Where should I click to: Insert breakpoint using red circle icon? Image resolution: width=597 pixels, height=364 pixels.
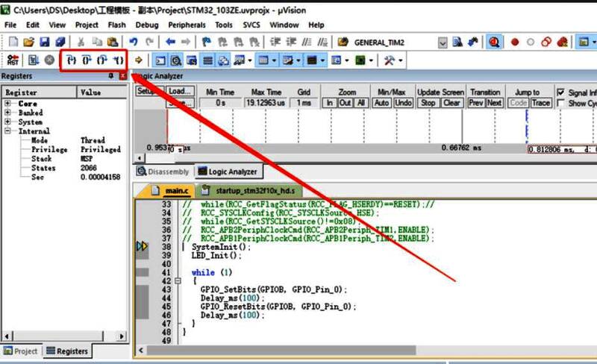(x=515, y=43)
